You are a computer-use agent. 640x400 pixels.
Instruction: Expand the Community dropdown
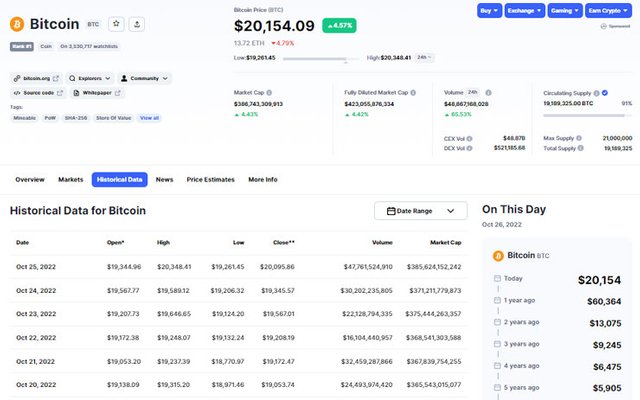click(144, 78)
